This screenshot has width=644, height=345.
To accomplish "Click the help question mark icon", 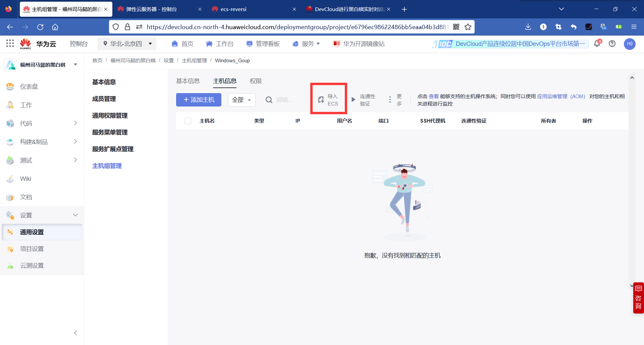I will tap(612, 44).
